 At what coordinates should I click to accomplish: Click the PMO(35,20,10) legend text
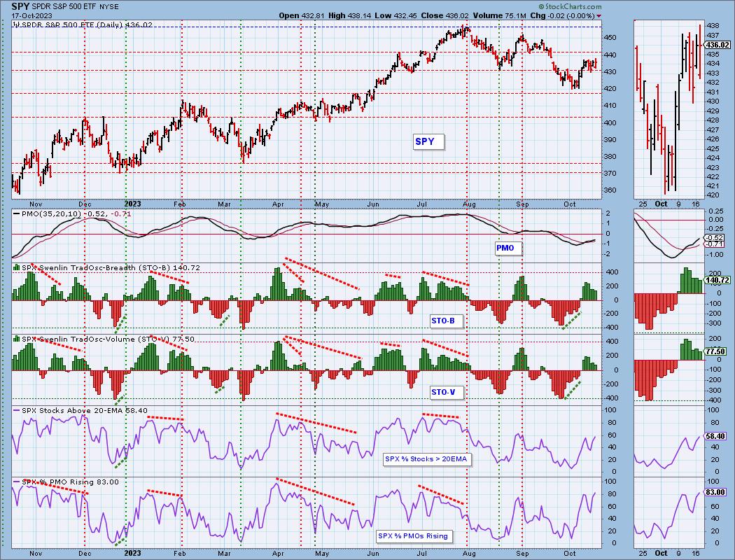click(76, 213)
